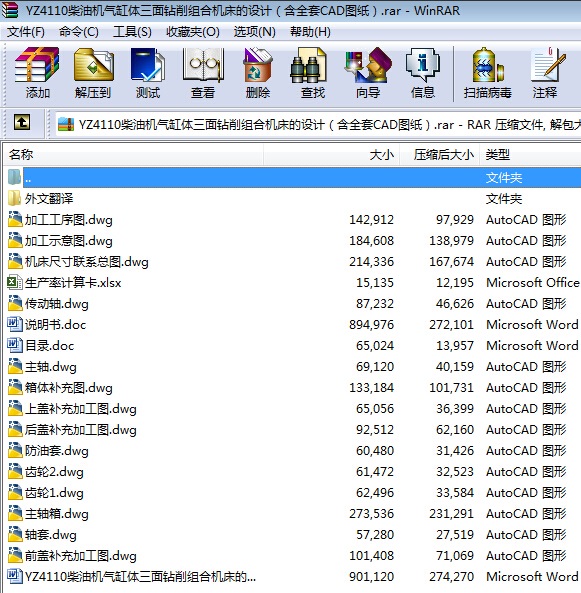Select file 生产率计算卡.xlsx
The image size is (581, 593).
(73, 283)
